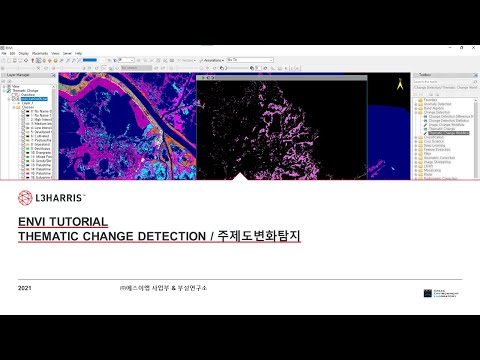Expand the Feature Extraction folder

[x=416, y=150]
